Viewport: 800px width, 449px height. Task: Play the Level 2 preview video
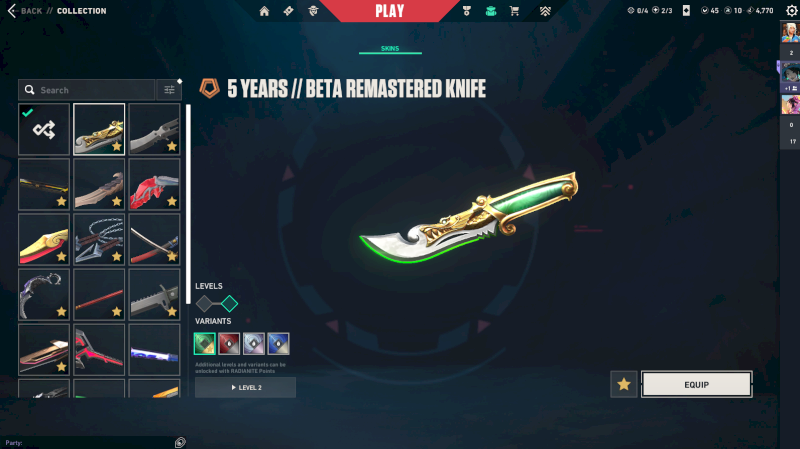[245, 387]
